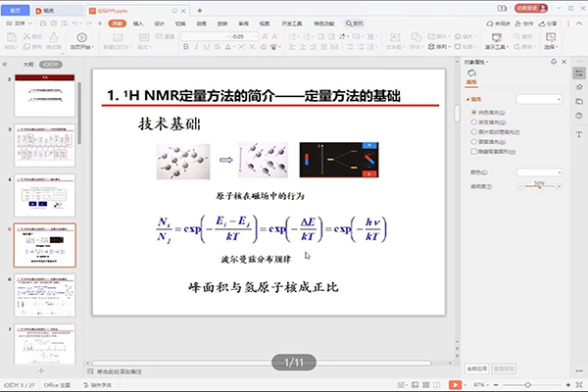Viewport: 588px width, 392px height.
Task: Click the 重置背景 reset background button
Action: pyautogui.click(x=502, y=368)
